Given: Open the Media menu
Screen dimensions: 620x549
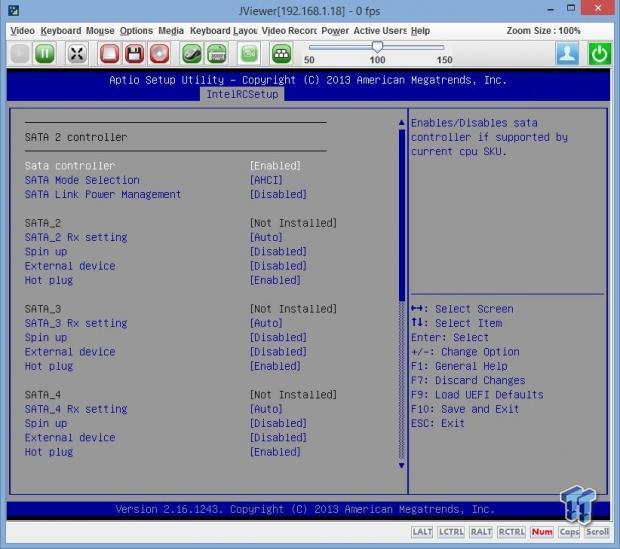Looking at the screenshot, I should [171, 31].
